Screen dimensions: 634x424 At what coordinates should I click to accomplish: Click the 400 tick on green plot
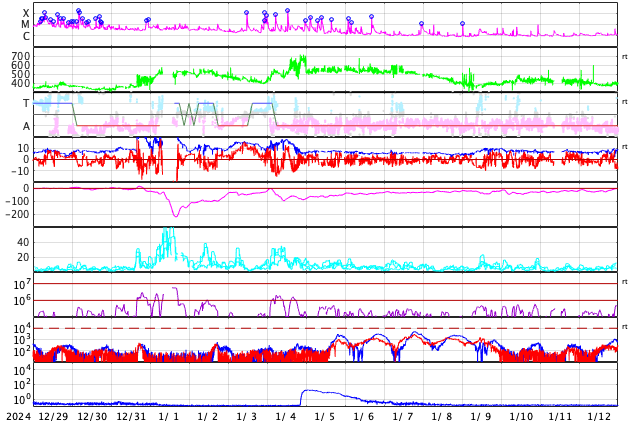(x=21, y=83)
